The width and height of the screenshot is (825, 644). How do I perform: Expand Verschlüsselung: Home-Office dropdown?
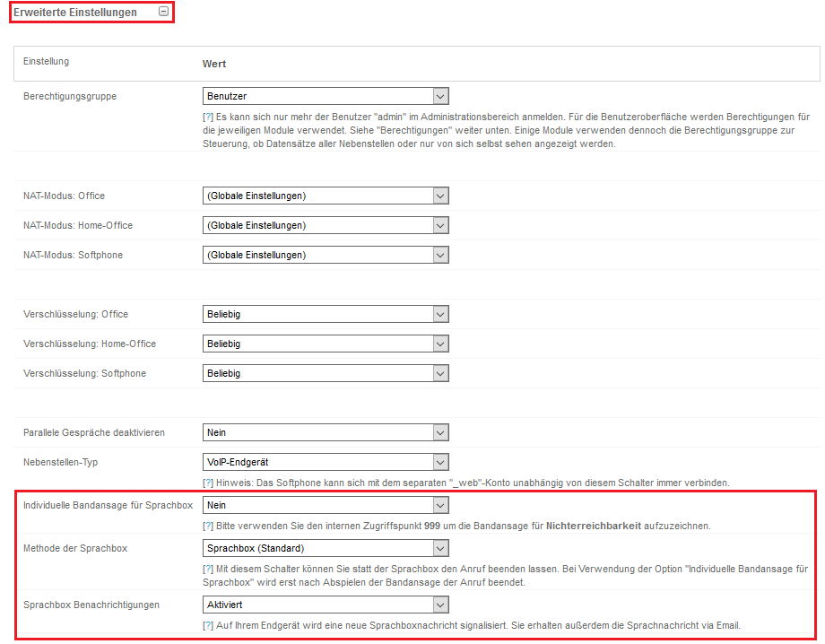(x=326, y=344)
